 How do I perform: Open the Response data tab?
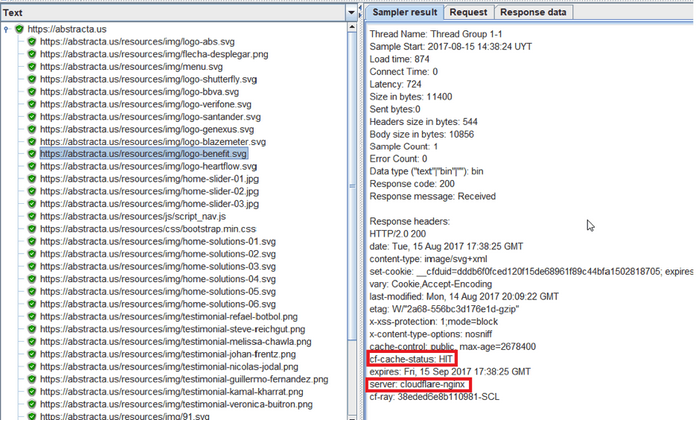coord(533,13)
